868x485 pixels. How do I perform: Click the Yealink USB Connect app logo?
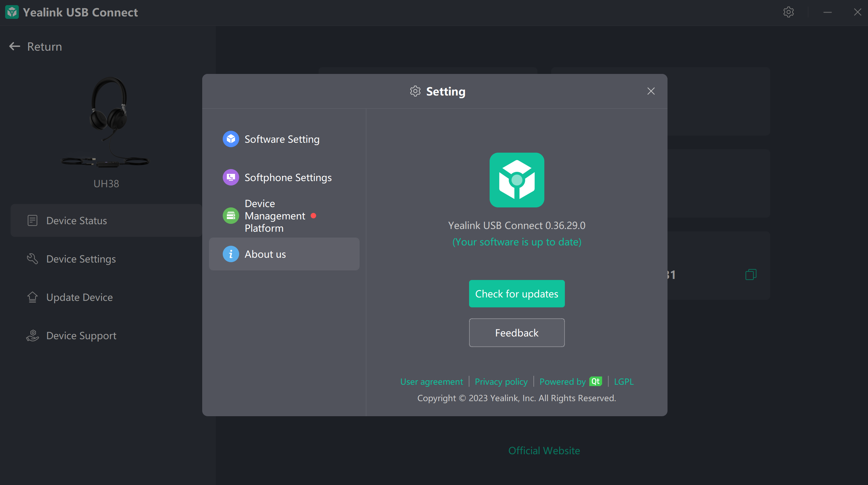[517, 180]
